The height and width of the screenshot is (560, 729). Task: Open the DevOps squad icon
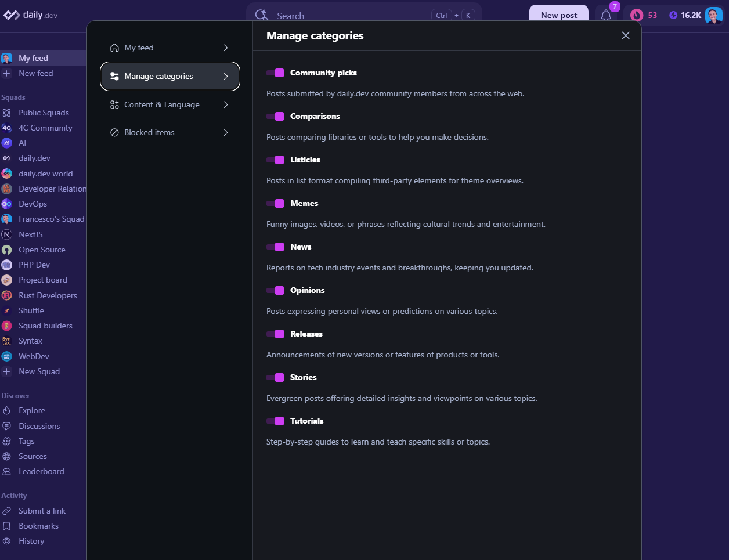click(x=7, y=204)
